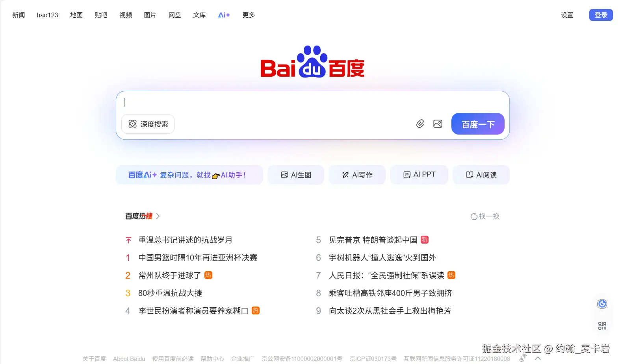
Task: Open 贴吧 in the top navigation
Action: 101,15
